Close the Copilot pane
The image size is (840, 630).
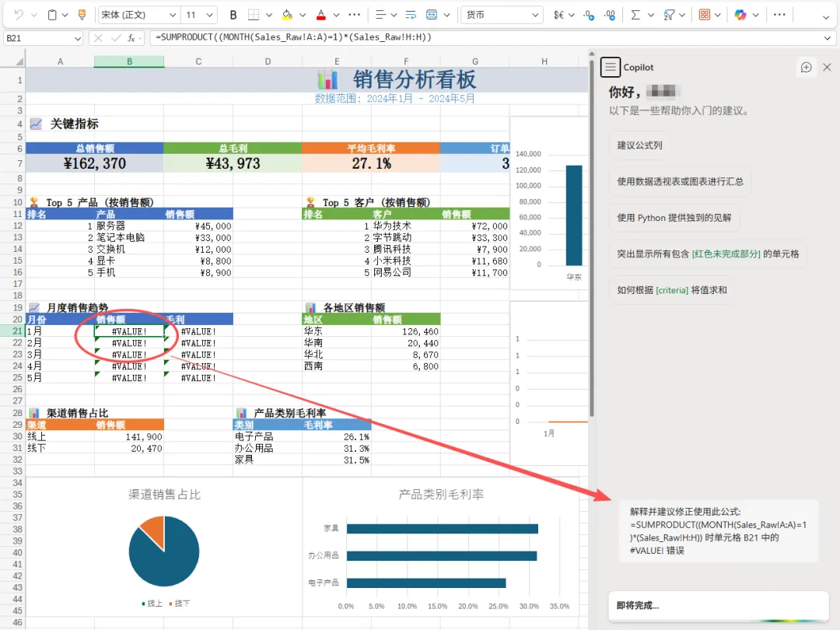[x=827, y=68]
